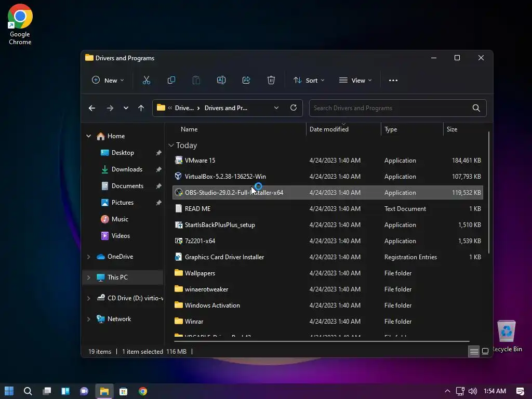The width and height of the screenshot is (532, 399).
Task: Cut the selected file with scissors icon
Action: click(146, 81)
